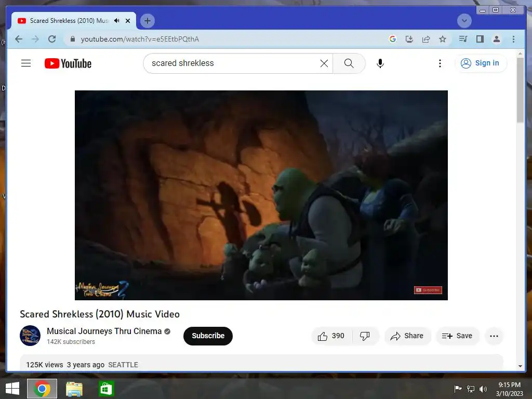This screenshot has height=399, width=532.
Task: Click the video player frame
Action: point(261,195)
